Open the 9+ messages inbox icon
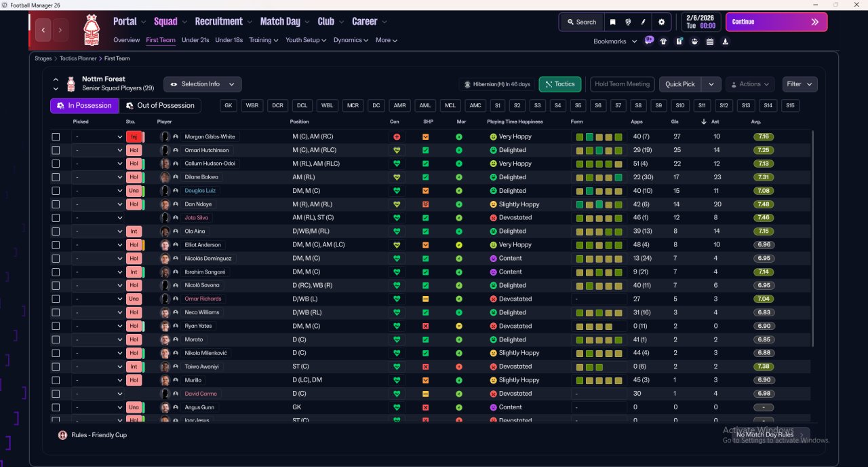This screenshot has height=467, width=868. click(x=649, y=41)
